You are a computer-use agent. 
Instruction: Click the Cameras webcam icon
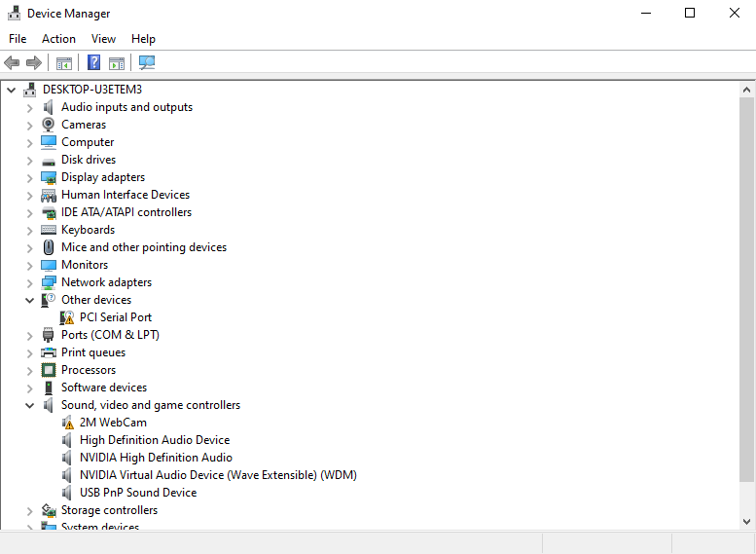(x=49, y=125)
